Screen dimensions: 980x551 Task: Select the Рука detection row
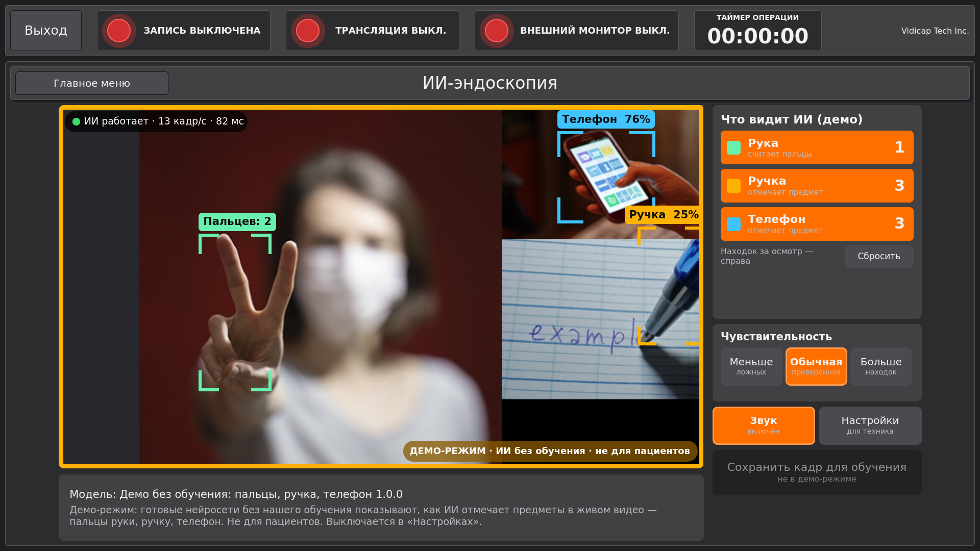[x=817, y=147]
